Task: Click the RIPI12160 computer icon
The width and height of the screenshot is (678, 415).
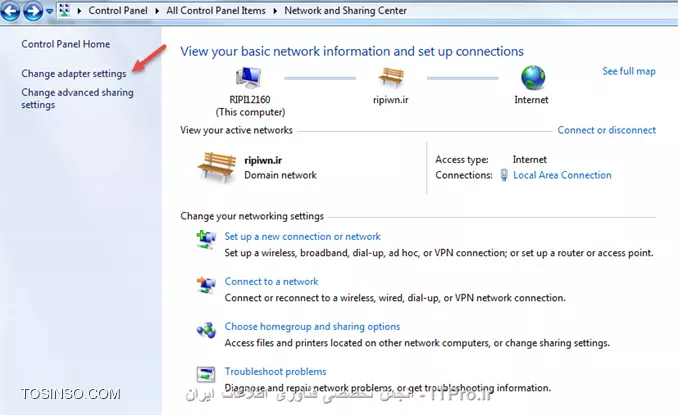Action: 249,77
